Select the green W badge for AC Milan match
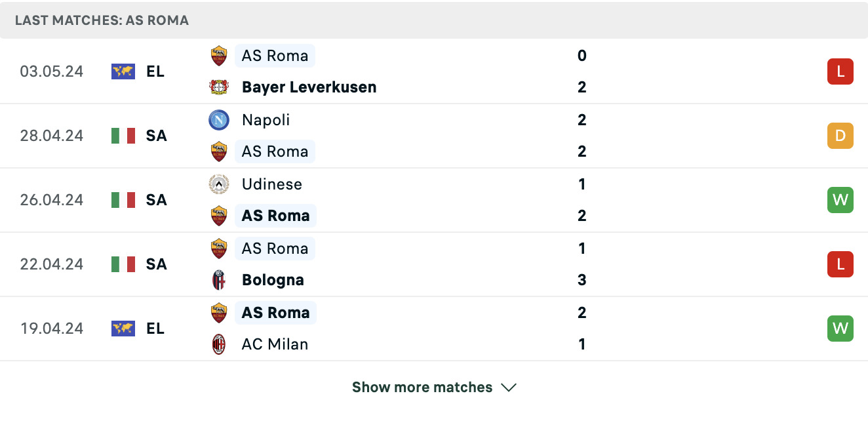The height and width of the screenshot is (421, 868). [x=840, y=329]
